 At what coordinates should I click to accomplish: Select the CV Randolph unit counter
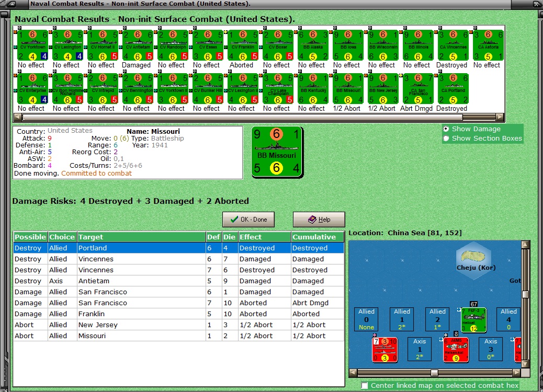173,45
